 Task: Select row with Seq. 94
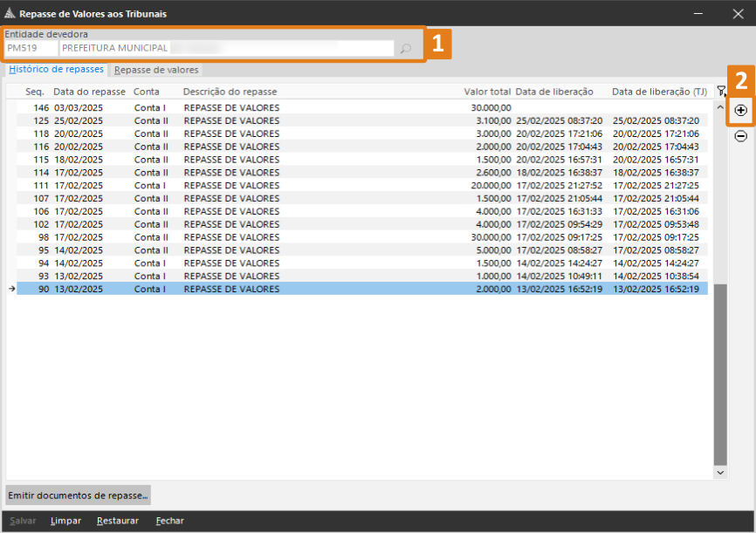(x=362, y=263)
